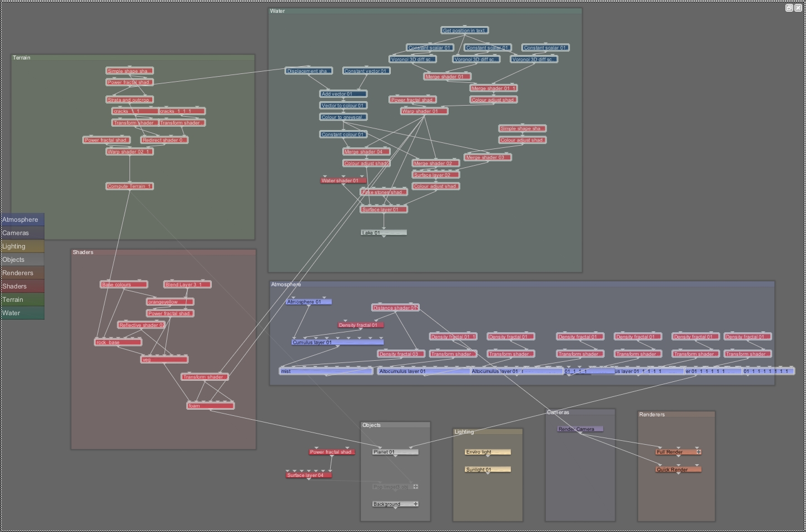Select the foam node

(x=211, y=406)
